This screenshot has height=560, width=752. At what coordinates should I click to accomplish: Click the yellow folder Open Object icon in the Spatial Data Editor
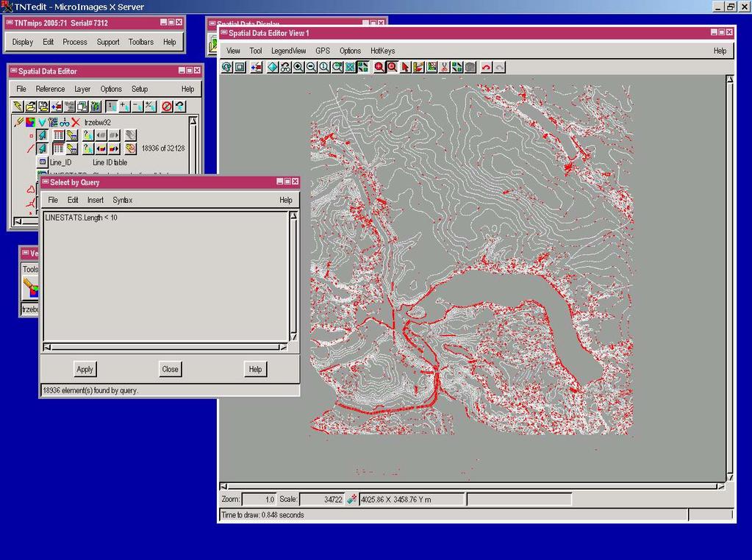tap(31, 106)
